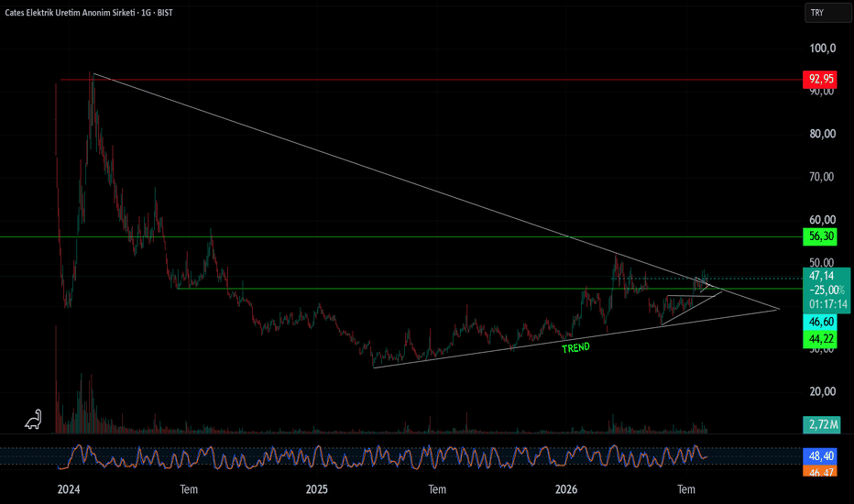Click the 2,72M volume label
The width and height of the screenshot is (854, 504).
821,424
